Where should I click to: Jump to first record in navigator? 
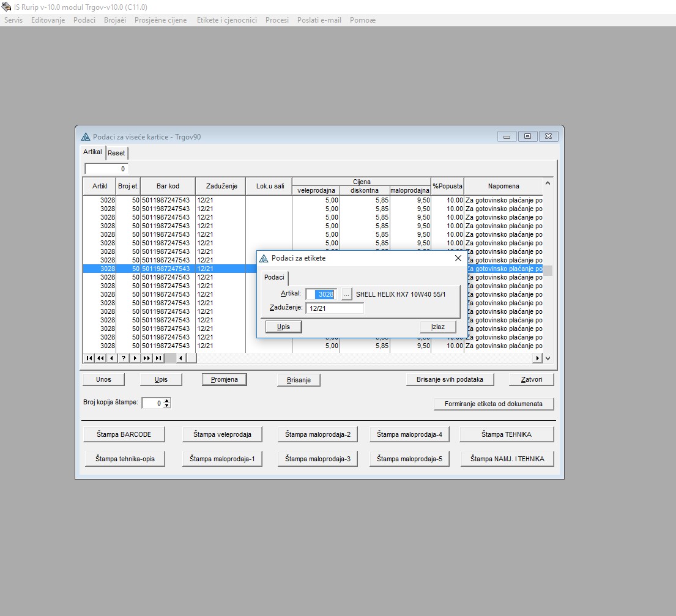(89, 358)
